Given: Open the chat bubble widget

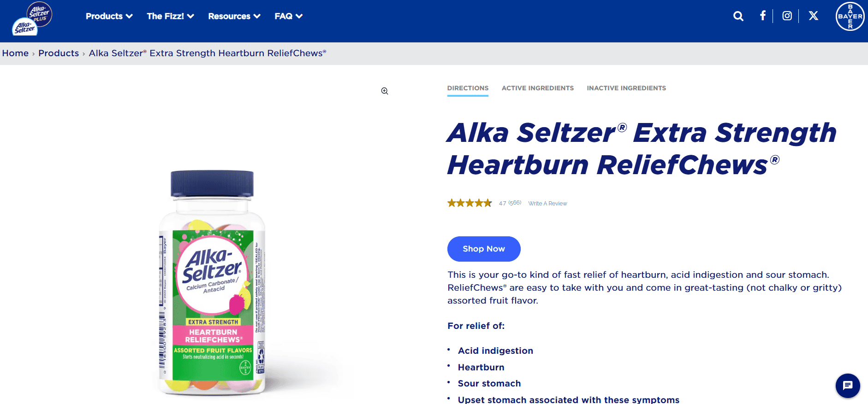Looking at the screenshot, I should coord(848,386).
